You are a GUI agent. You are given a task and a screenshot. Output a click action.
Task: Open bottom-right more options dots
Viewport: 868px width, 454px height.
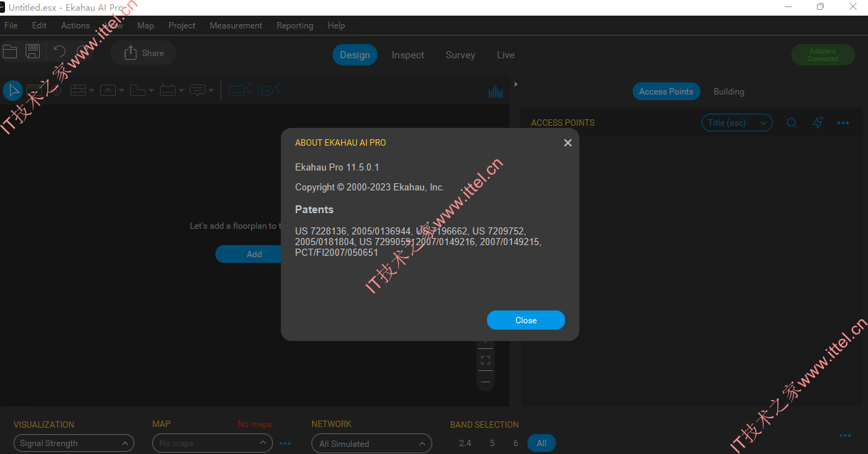[845, 436]
